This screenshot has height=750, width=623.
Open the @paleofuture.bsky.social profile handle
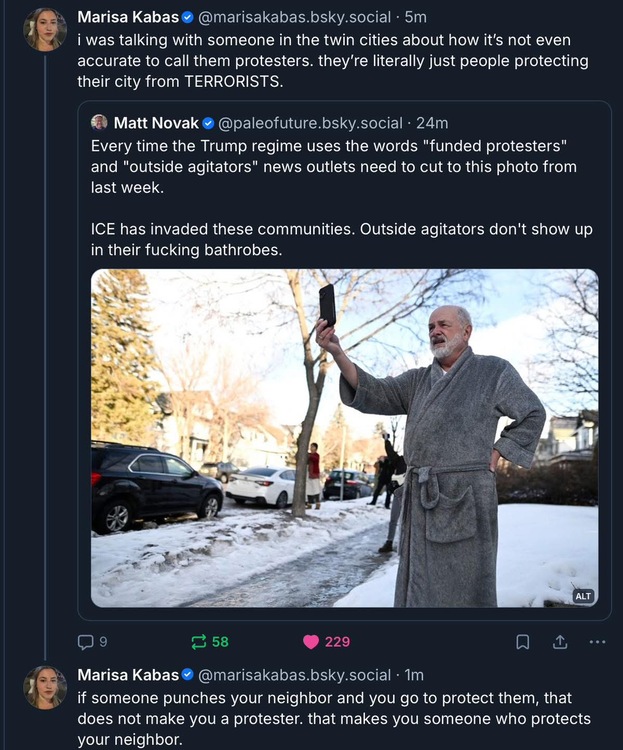pyautogui.click(x=310, y=123)
